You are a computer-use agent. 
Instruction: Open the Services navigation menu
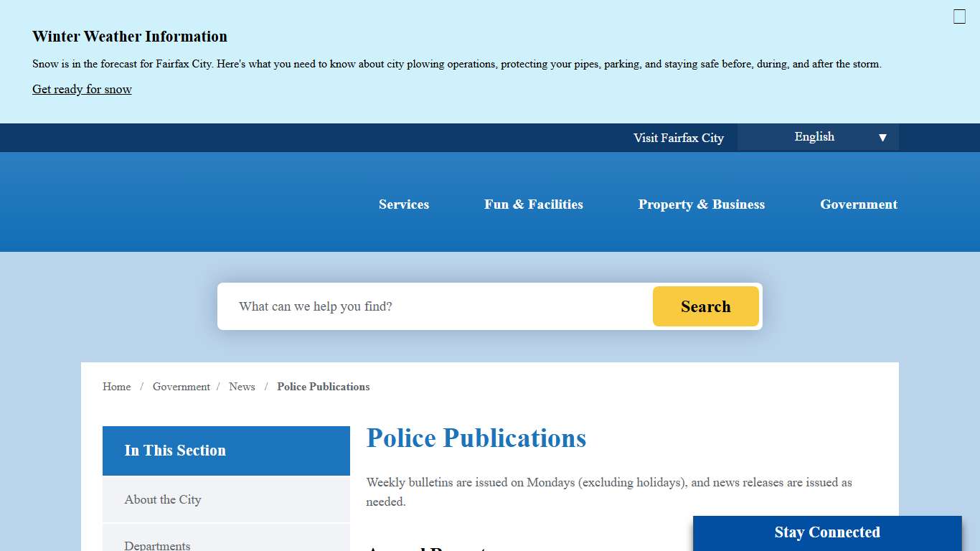click(x=403, y=204)
